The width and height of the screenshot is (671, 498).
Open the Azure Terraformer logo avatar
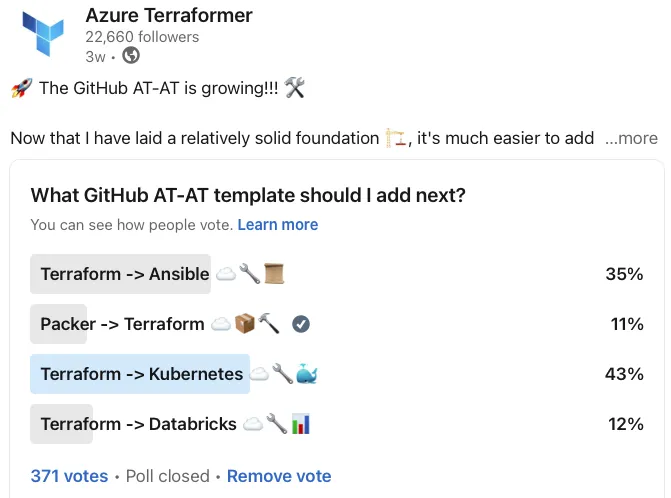click(43, 34)
